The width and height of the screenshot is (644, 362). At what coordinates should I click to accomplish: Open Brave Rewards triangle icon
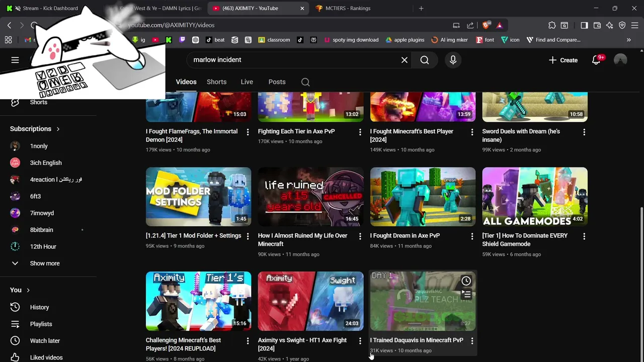499,25
